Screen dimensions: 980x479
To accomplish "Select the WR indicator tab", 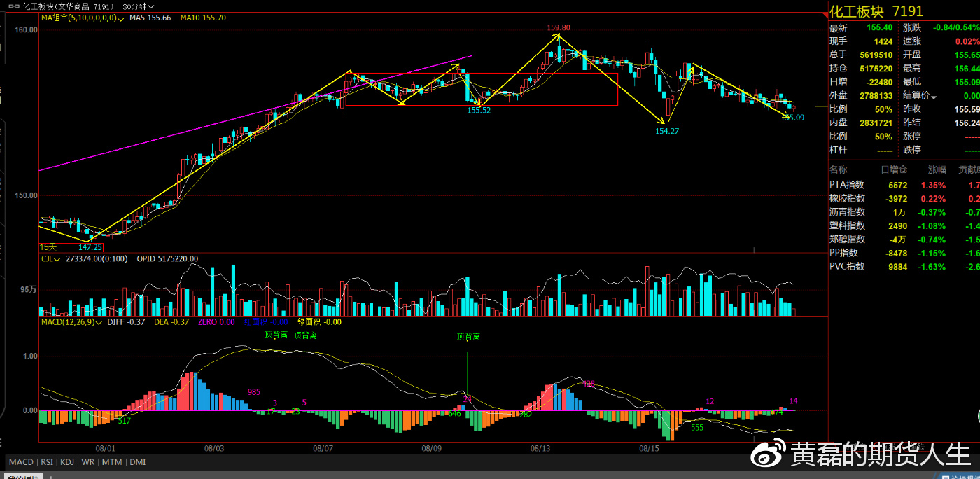I will click(88, 462).
